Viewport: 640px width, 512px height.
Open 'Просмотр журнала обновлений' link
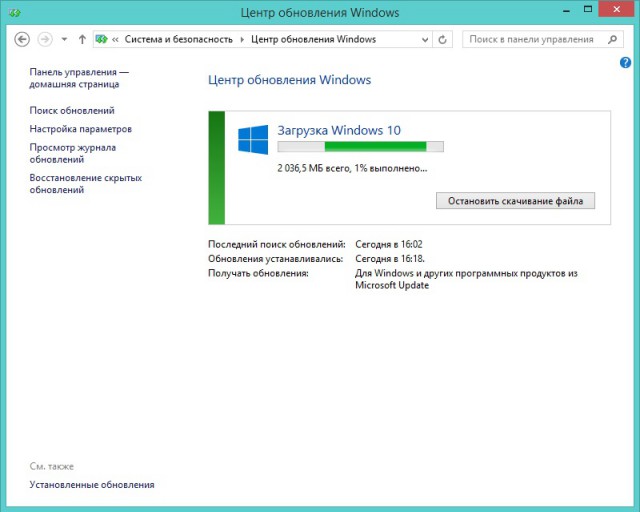[73, 154]
